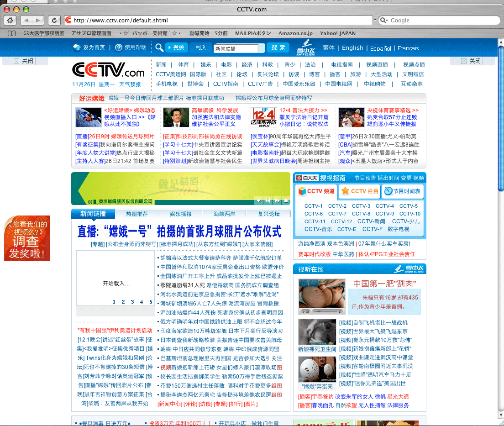
Task: Switch to the 热图推荐 tab
Action: coord(137,214)
